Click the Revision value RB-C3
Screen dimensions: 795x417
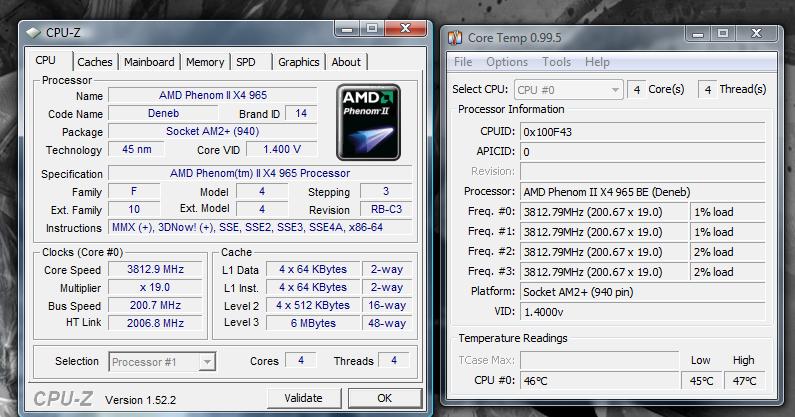[386, 209]
